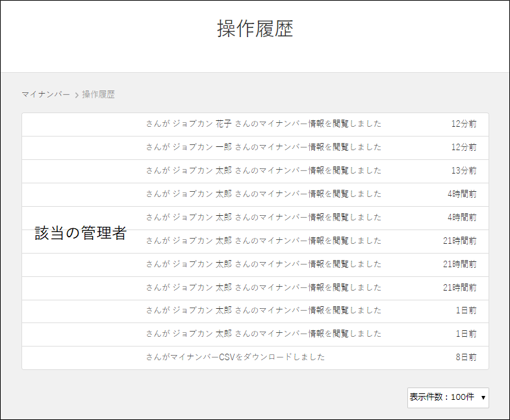Click the マイナンバー breadcrumb link
This screenshot has height=420, width=510.
pyautogui.click(x=45, y=94)
